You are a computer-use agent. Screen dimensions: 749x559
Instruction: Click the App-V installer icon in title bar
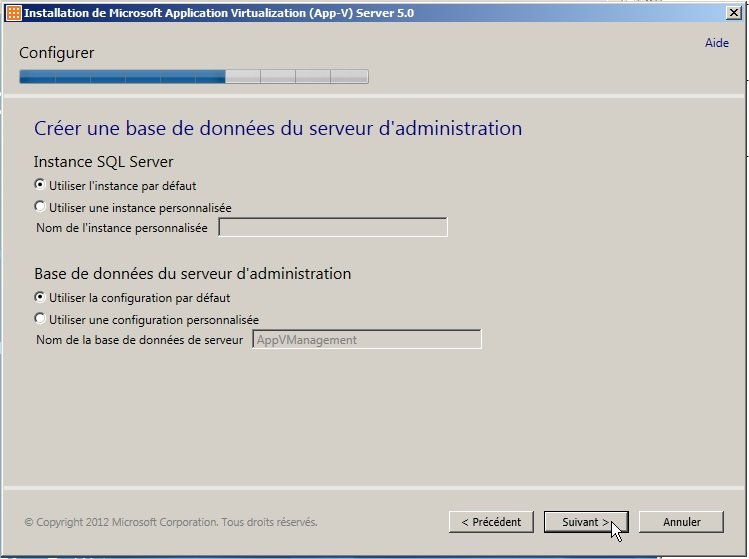point(13,13)
